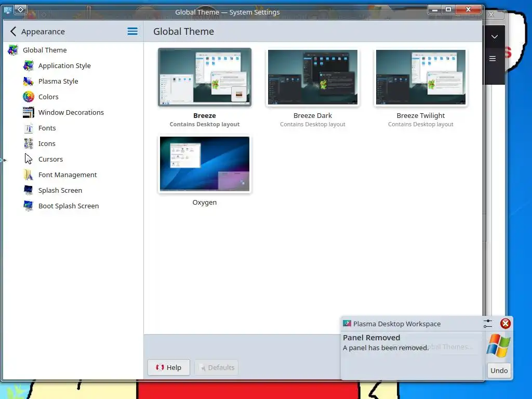532x399 pixels.
Task: Select Splash Screen settings
Action: pos(60,190)
